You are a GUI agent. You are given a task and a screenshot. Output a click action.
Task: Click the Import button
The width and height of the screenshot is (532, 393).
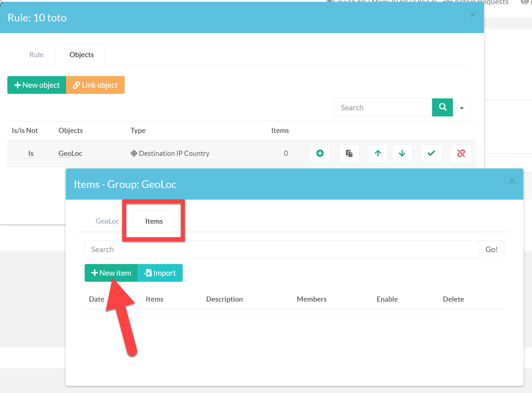160,273
